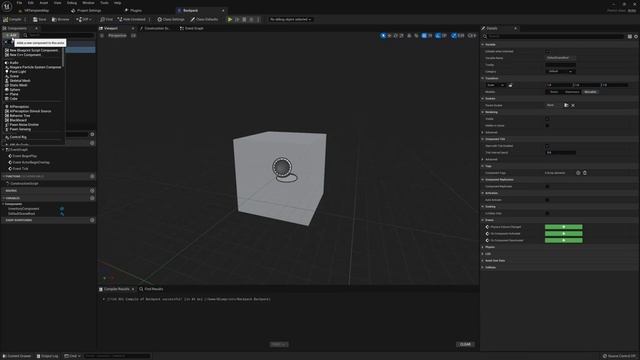Toggle Editable when Inherited checkbox
The width and height of the screenshot is (640, 360).
(x=547, y=51)
